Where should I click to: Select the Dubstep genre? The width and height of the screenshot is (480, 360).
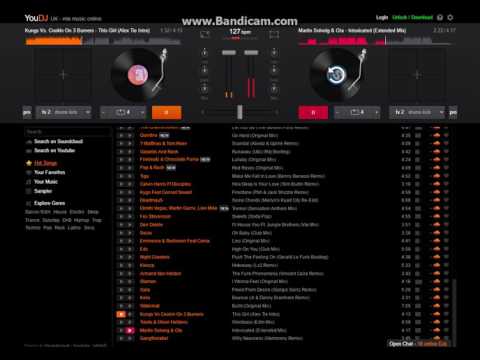click(x=51, y=220)
